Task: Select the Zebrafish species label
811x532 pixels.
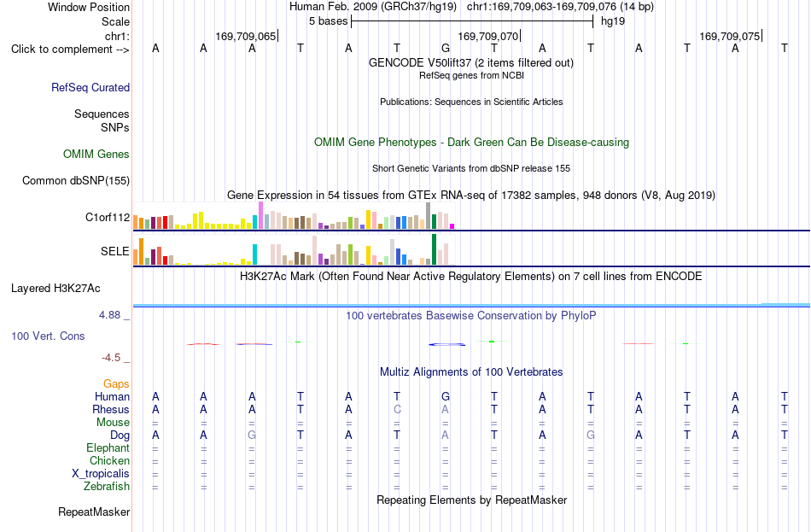Action: pyautogui.click(x=107, y=487)
